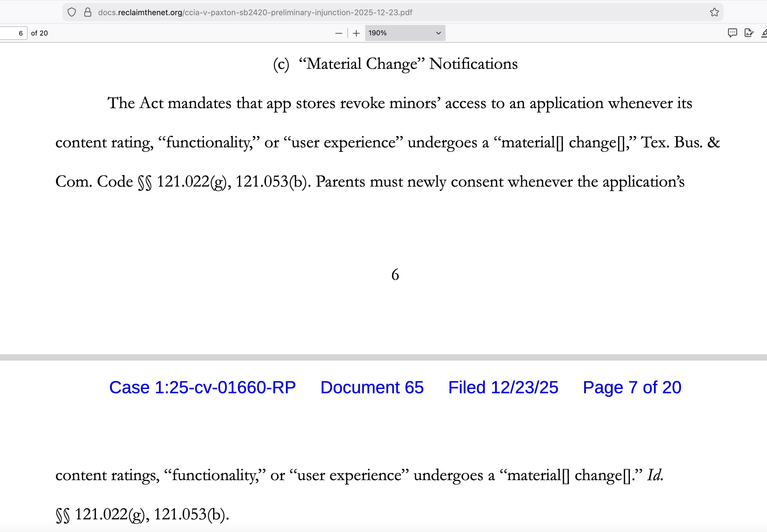Image resolution: width=767 pixels, height=532 pixels.
Task: Click the "Material Change" Notifications heading
Action: 395,64
